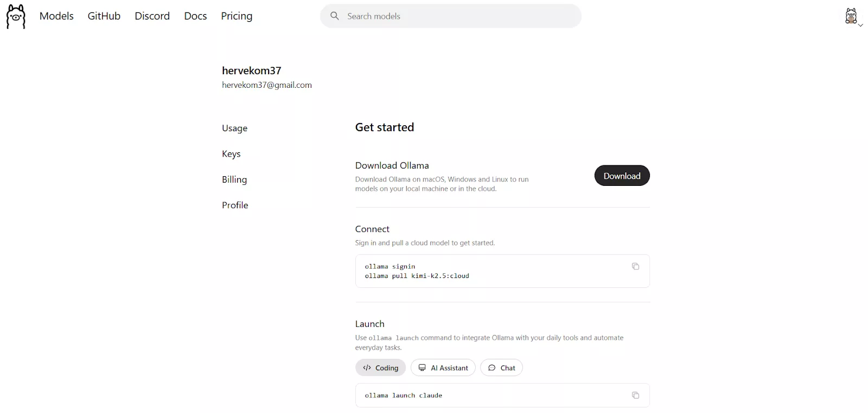The width and height of the screenshot is (868, 413).
Task: Open the Keys settings section
Action: 231,154
